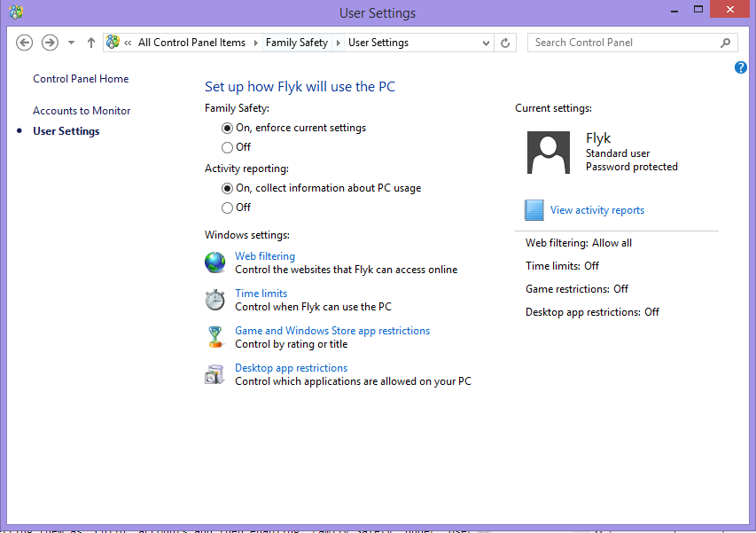756x533 pixels.
Task: Click the game restrictions trophy icon
Action: pyautogui.click(x=215, y=337)
